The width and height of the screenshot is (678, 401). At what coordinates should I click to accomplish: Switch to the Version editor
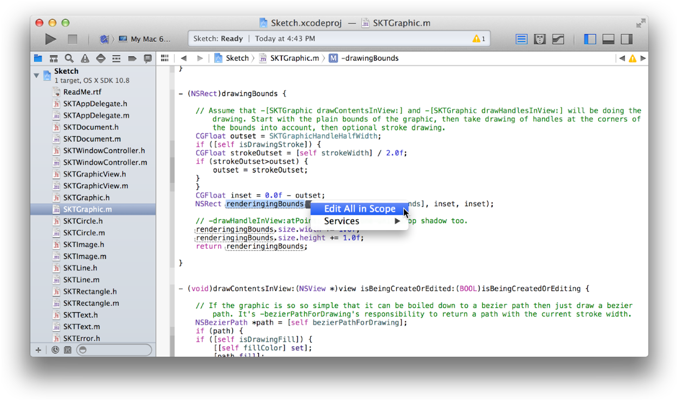click(558, 39)
